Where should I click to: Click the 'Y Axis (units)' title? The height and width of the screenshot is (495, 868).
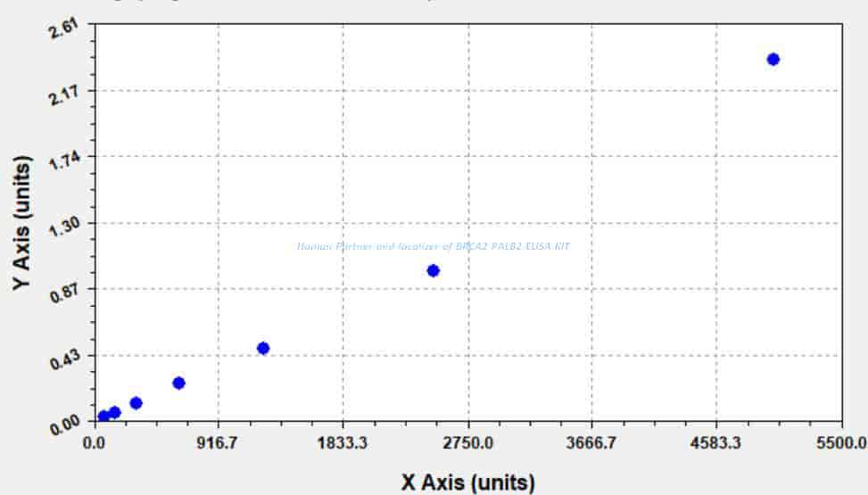[22, 223]
